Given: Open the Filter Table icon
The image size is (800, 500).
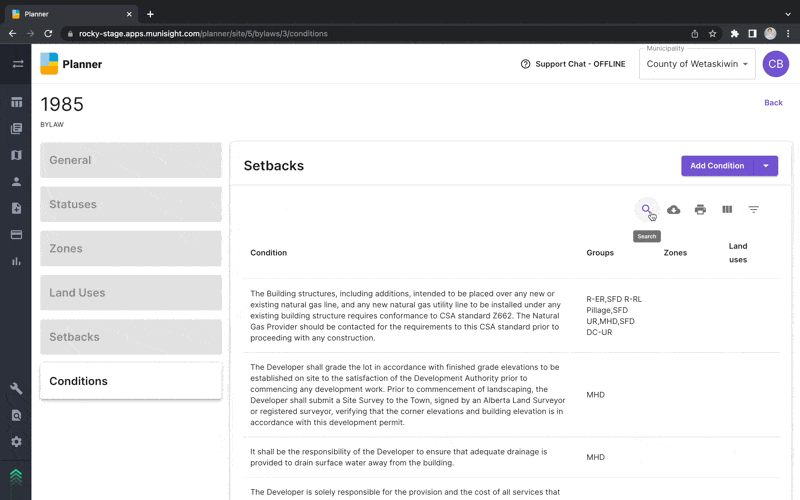Looking at the screenshot, I should tap(754, 210).
